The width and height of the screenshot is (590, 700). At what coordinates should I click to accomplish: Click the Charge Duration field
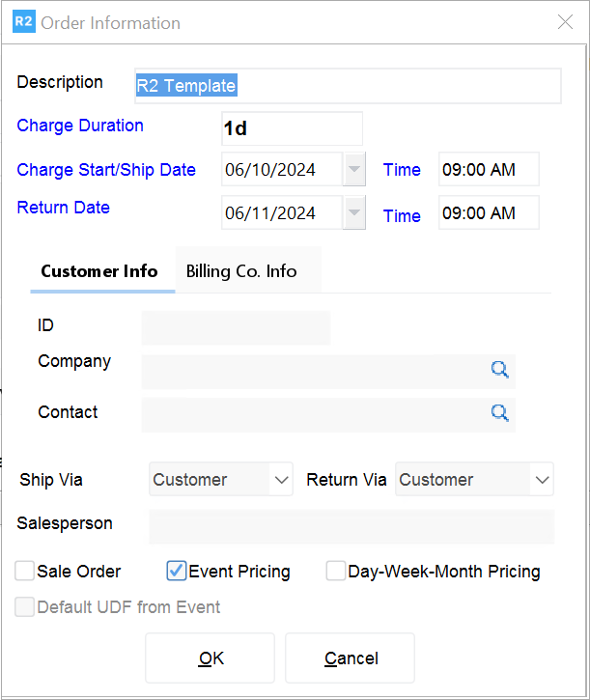pyautogui.click(x=292, y=128)
